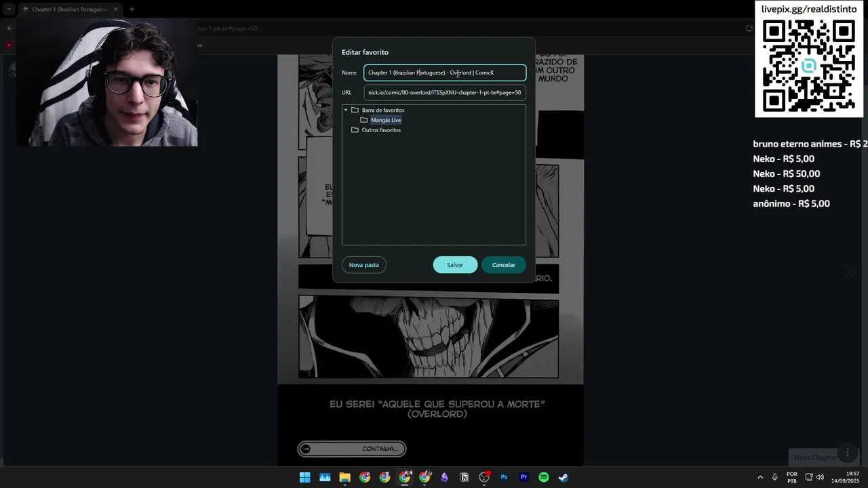
Task: Click Cancelar in the Editar favorito dialog
Action: (x=503, y=265)
